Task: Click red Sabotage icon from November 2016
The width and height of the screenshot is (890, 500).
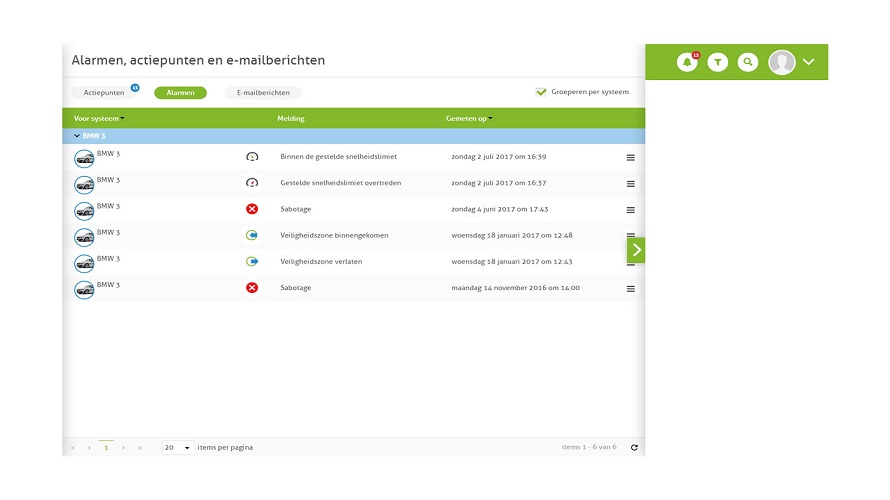Action: point(252,288)
